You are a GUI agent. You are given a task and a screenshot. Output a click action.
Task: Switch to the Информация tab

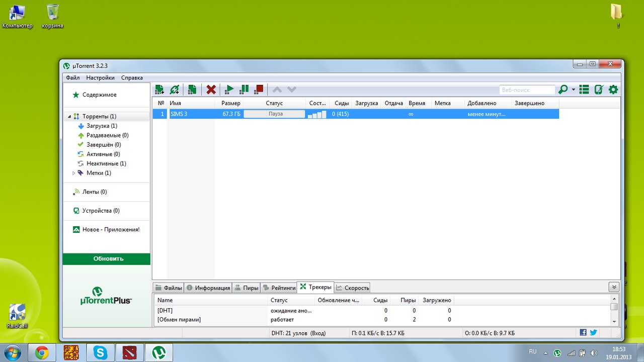pyautogui.click(x=208, y=288)
